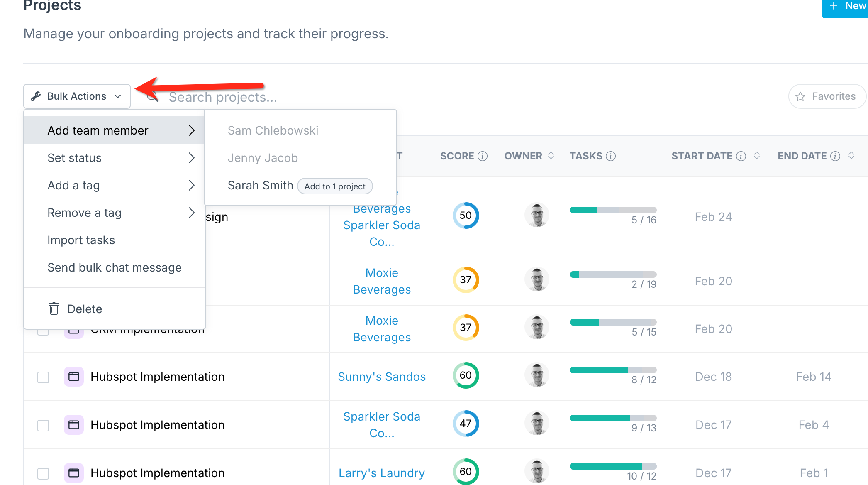Click the 8 / 12 tasks progress bar
The height and width of the screenshot is (485, 868).
pyautogui.click(x=613, y=370)
